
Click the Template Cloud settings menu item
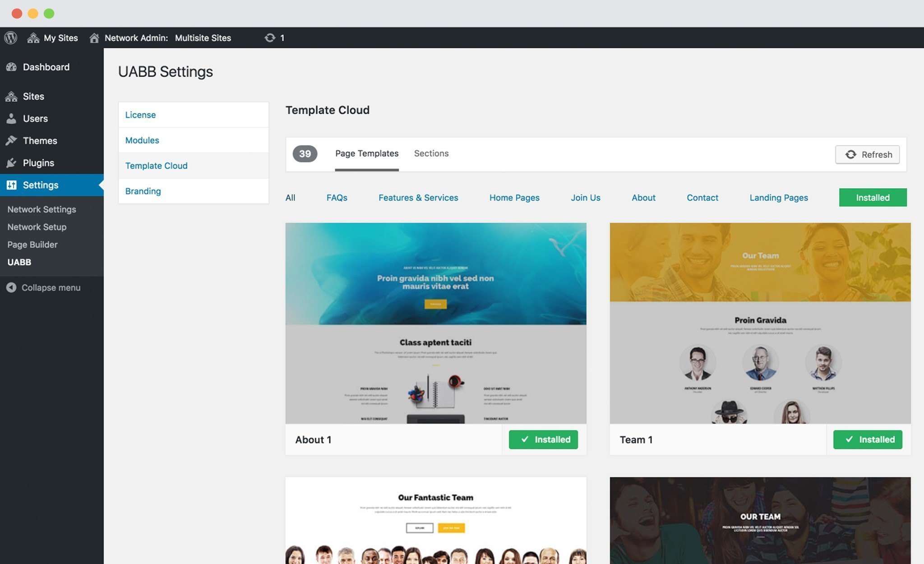(156, 165)
